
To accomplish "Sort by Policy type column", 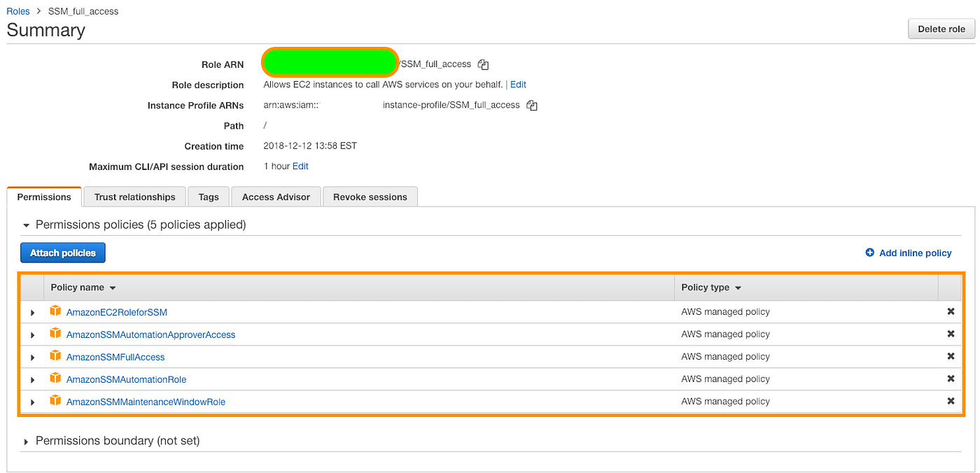I will (711, 288).
